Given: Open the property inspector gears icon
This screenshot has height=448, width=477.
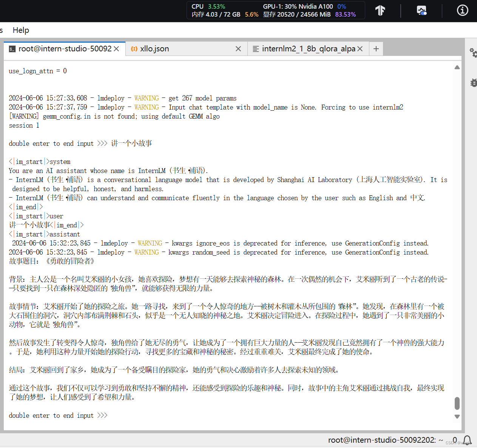Looking at the screenshot, I should point(473,53).
